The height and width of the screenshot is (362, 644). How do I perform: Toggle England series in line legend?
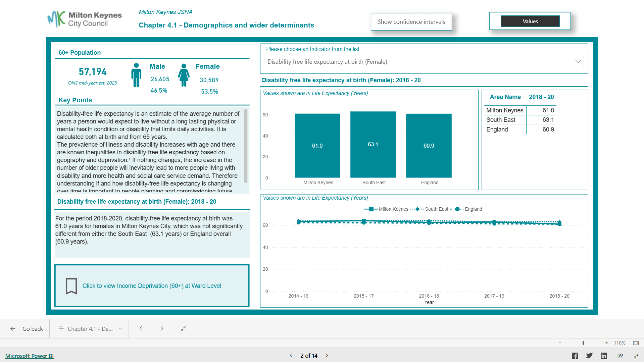(466, 209)
